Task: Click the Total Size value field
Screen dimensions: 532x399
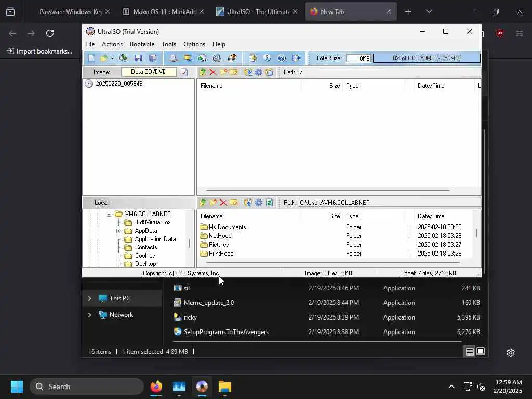Action: point(358,58)
